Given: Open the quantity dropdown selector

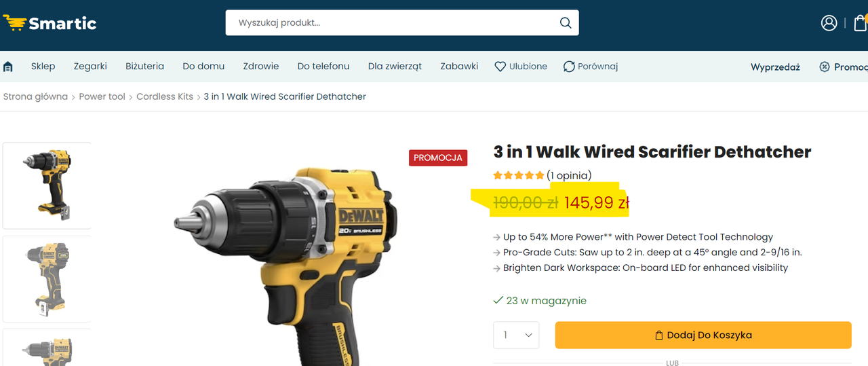Looking at the screenshot, I should [516, 335].
